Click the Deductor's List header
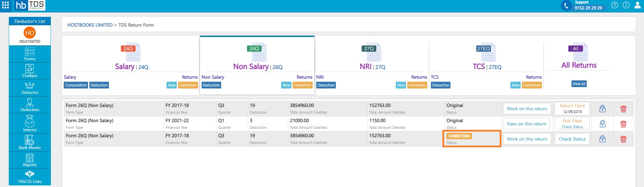Viewport: 644px width, 187px height. tap(30, 21)
